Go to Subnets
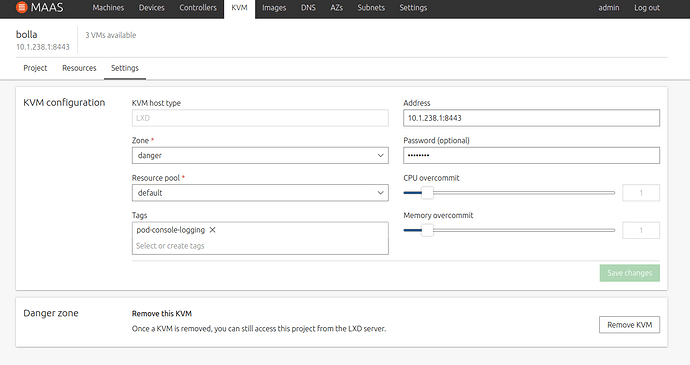This screenshot has width=690, height=365. click(x=371, y=8)
